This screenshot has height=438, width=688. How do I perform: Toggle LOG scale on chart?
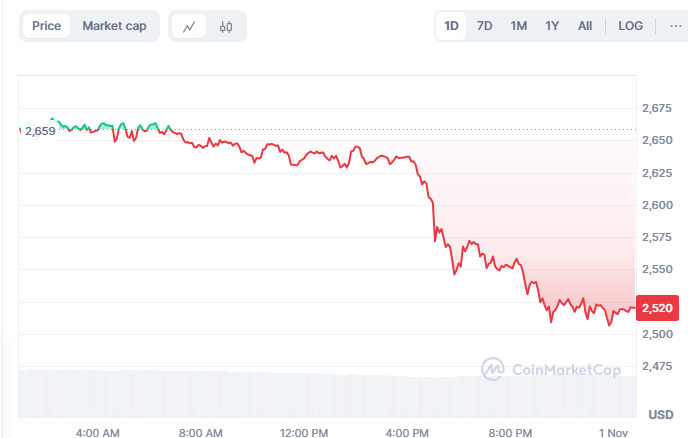631,26
